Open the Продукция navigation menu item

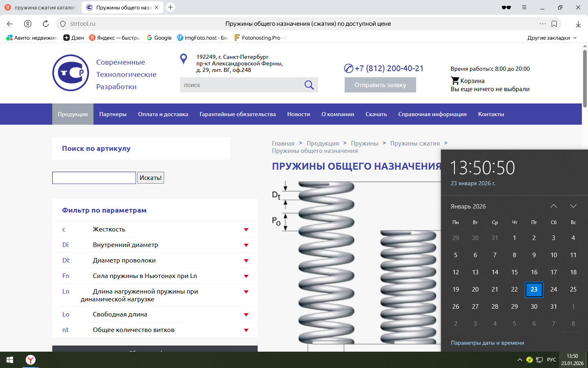coord(73,114)
